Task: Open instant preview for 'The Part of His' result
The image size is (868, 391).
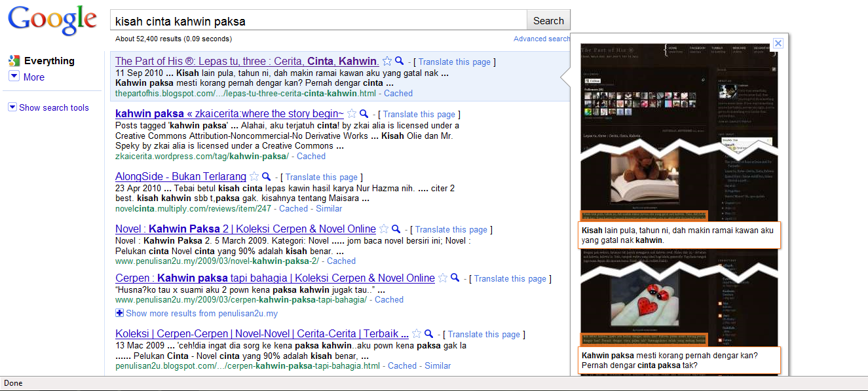Action: (x=399, y=61)
